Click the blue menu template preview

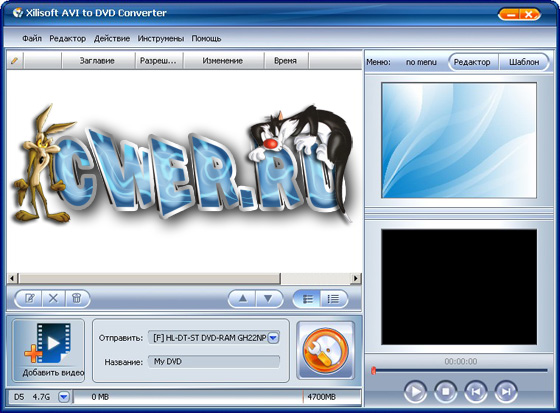point(459,140)
